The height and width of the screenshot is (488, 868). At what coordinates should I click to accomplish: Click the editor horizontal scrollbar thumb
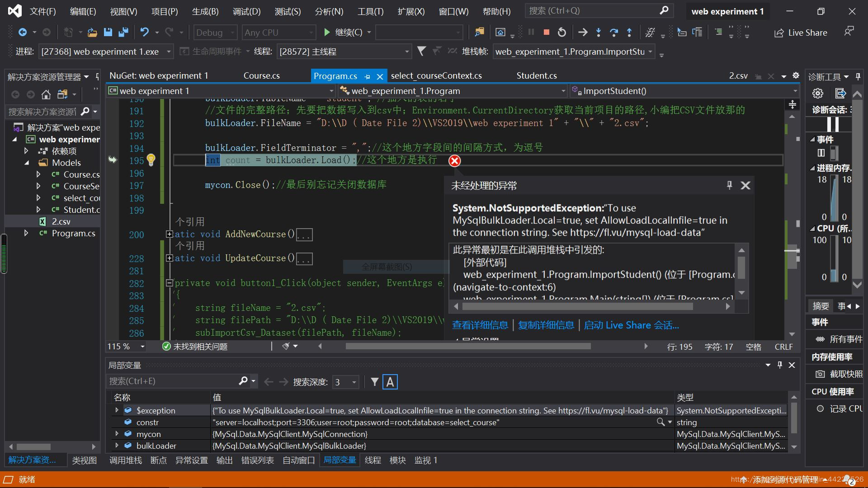pyautogui.click(x=468, y=346)
